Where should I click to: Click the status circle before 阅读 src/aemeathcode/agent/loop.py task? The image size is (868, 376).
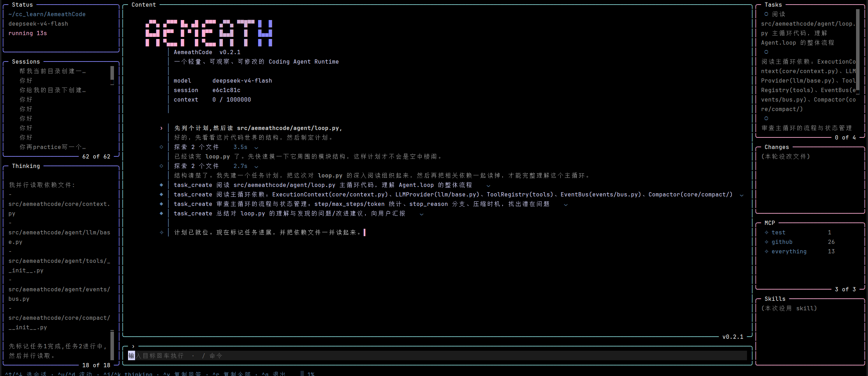point(766,14)
